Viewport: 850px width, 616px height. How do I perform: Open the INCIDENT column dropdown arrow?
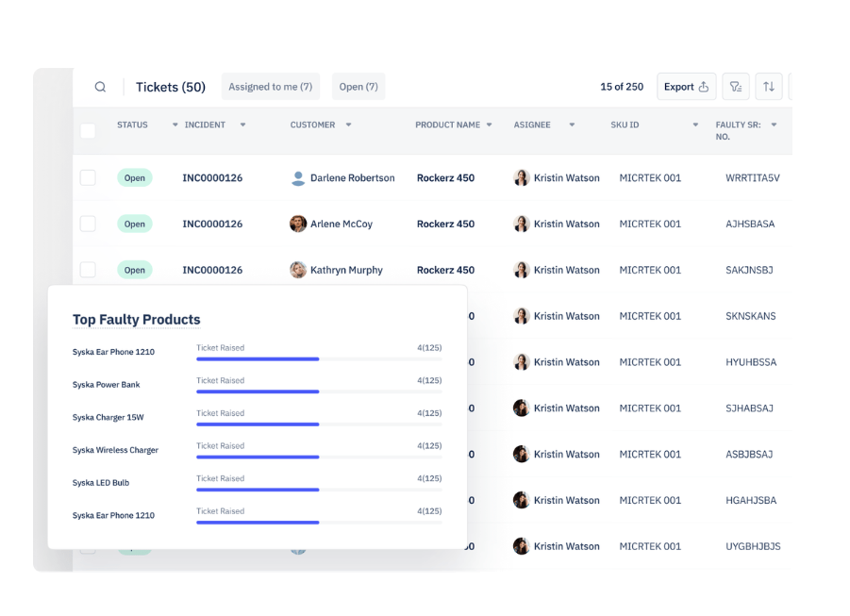[242, 125]
